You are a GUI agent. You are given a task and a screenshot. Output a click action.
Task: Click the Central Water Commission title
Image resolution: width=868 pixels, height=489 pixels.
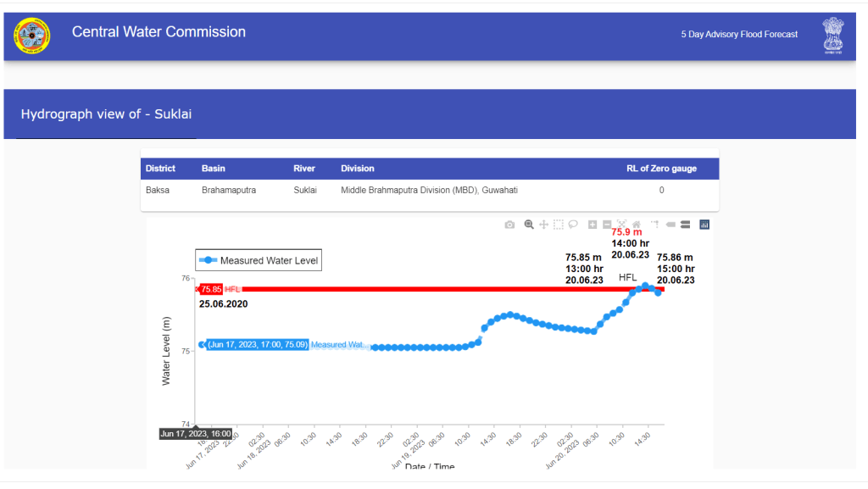click(159, 32)
